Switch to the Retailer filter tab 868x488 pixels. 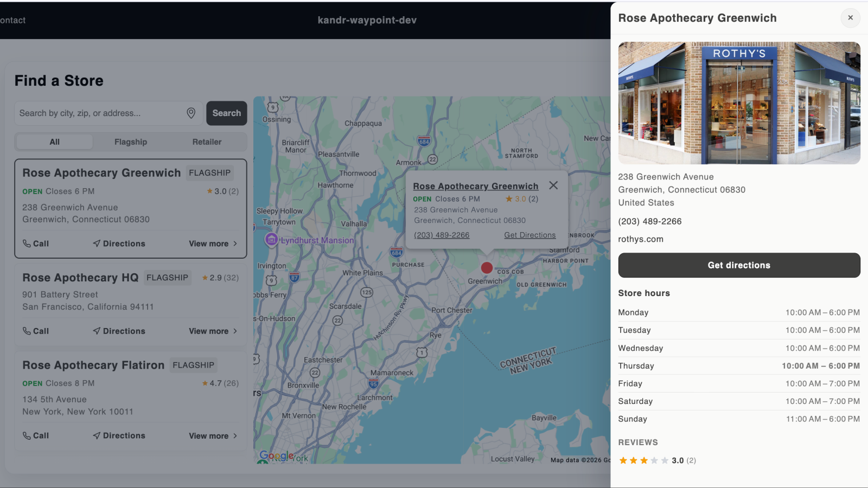[207, 142]
